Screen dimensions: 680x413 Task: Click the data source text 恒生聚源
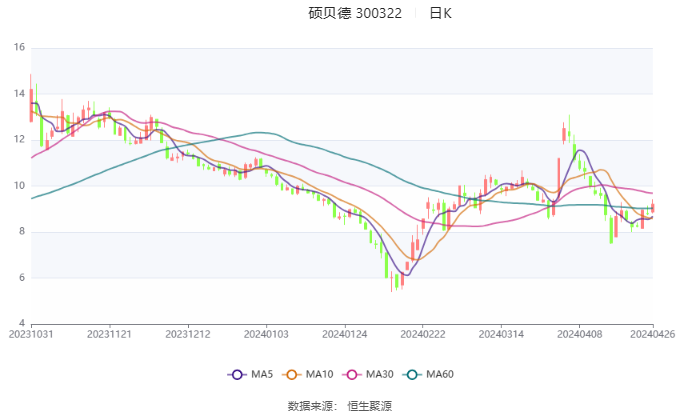tap(369, 406)
